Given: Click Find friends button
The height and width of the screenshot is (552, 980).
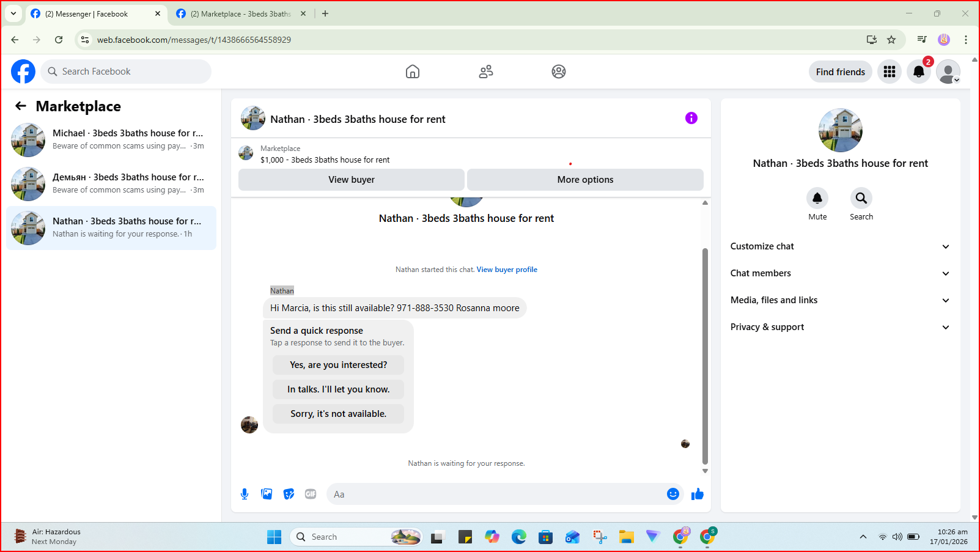Looking at the screenshot, I should pos(841,72).
